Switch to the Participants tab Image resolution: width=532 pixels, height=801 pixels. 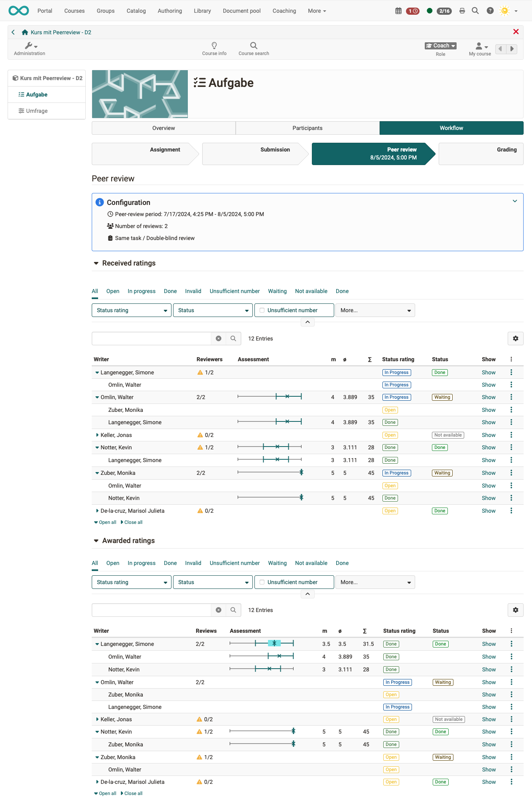[x=307, y=128]
